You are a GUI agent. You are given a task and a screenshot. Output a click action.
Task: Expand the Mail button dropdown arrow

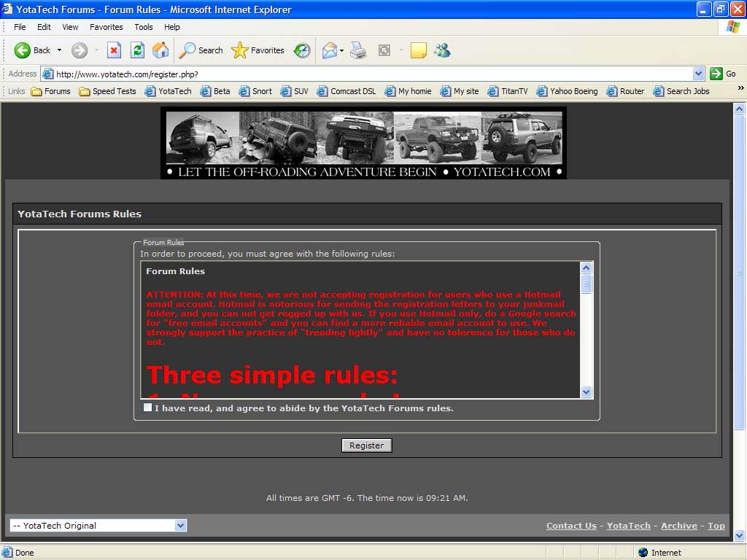[x=341, y=50]
